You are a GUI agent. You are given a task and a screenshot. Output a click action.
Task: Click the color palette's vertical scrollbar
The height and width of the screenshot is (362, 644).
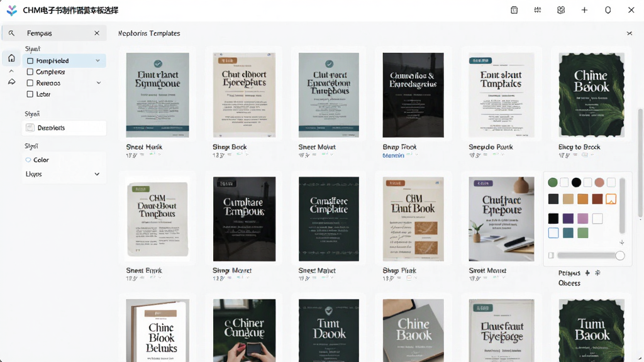622,206
